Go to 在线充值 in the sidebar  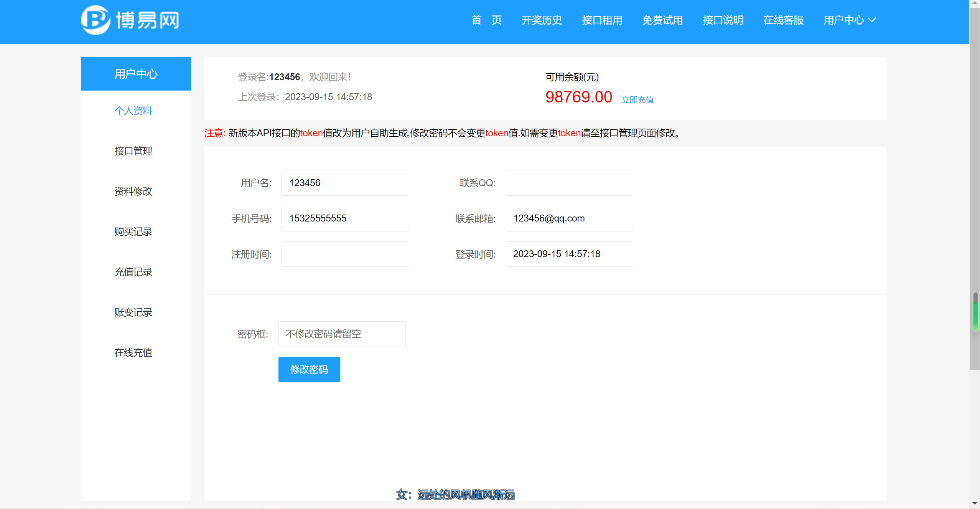tap(133, 353)
